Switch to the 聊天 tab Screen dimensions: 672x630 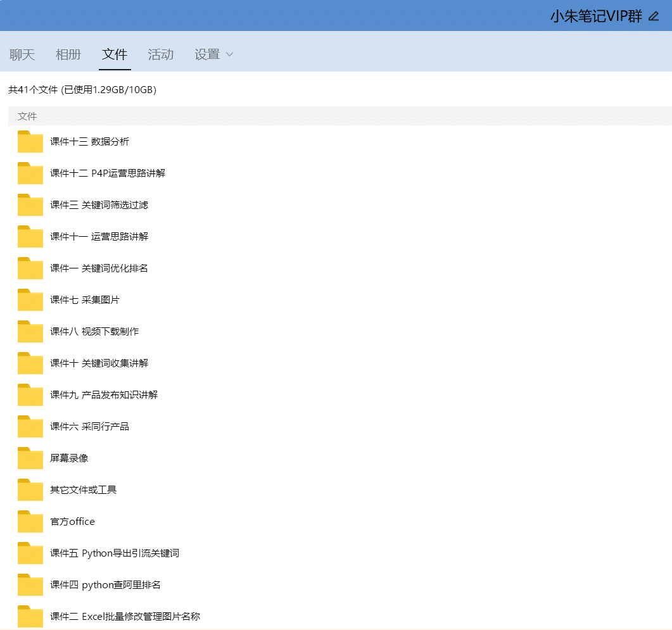tap(22, 54)
